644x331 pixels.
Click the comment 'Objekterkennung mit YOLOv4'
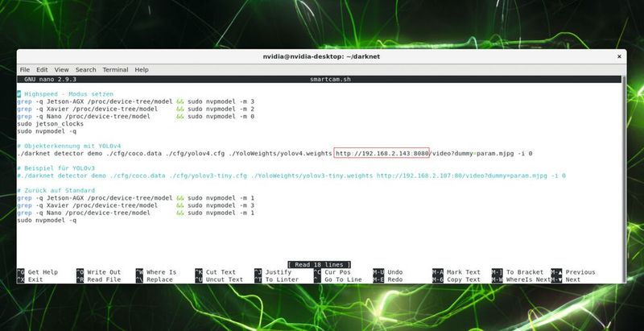(x=68, y=146)
